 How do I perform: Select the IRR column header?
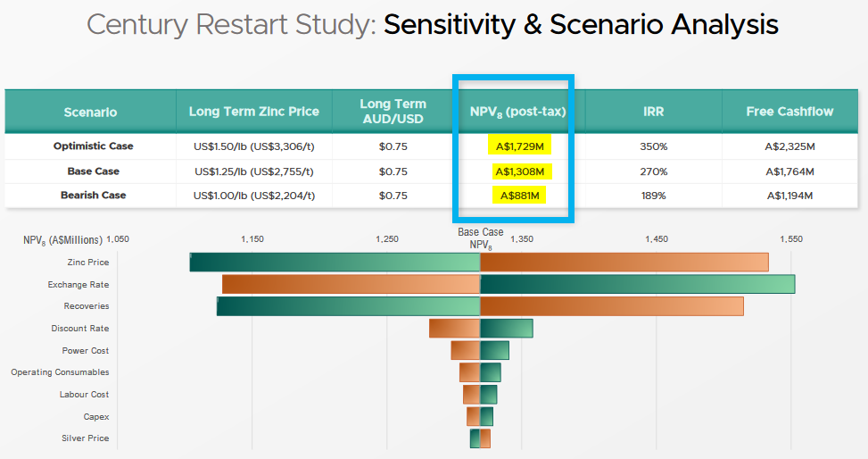[x=652, y=112]
